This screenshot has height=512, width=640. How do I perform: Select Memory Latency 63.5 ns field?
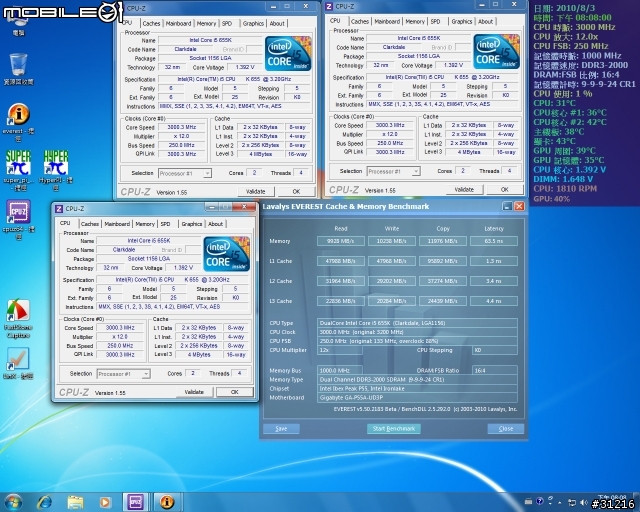pyautogui.click(x=494, y=241)
